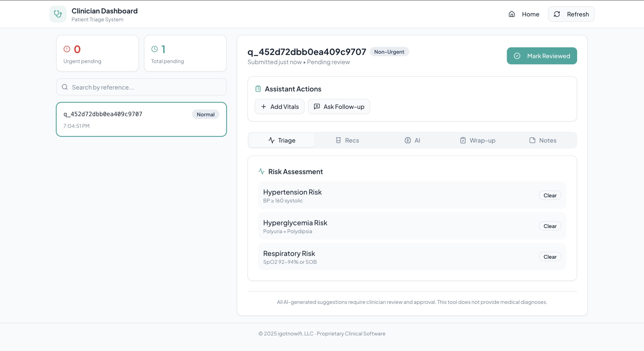Click the Refresh circular arrows icon
Screen dimensions: 644x351
[557, 14]
